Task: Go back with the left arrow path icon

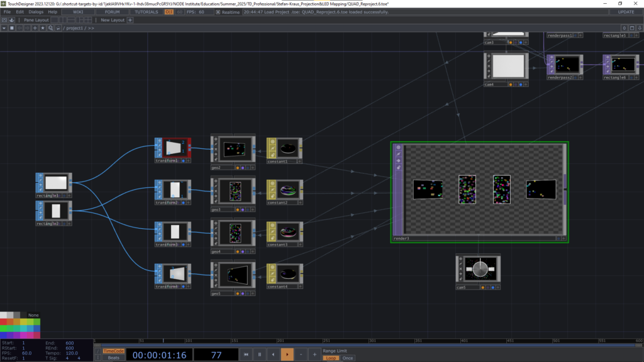Action: (19, 28)
